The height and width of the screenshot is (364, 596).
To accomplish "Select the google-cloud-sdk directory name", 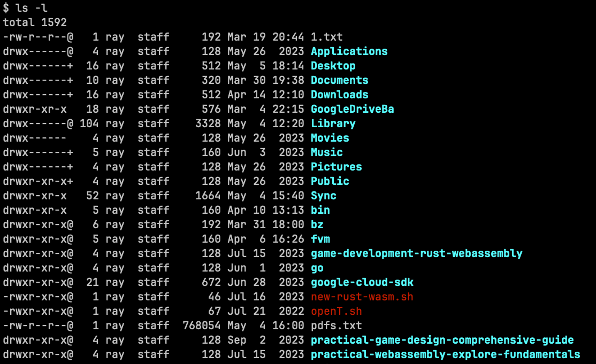I will click(x=362, y=282).
